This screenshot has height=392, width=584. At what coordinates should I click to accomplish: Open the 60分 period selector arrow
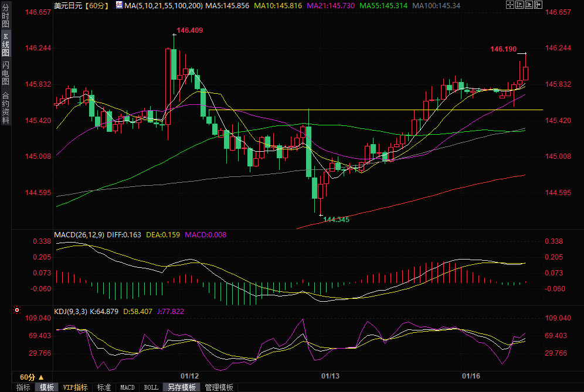(40, 377)
